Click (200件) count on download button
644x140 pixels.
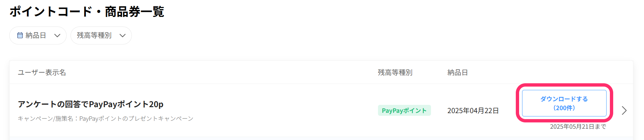point(564,108)
